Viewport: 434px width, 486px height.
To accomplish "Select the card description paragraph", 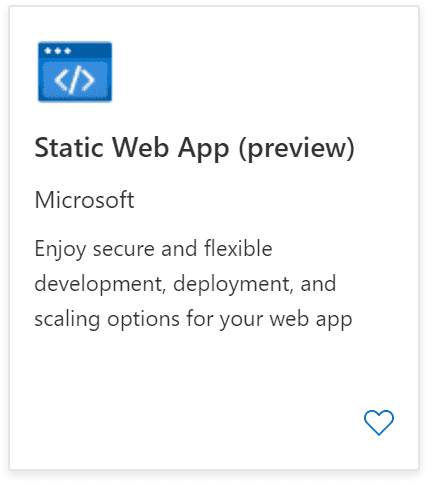I will pyautogui.click(x=193, y=284).
